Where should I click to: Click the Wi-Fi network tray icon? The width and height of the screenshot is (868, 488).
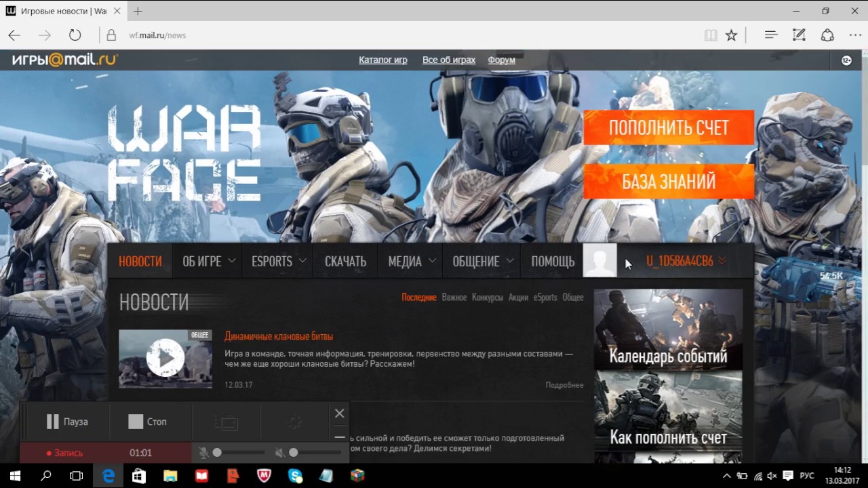tap(758, 476)
